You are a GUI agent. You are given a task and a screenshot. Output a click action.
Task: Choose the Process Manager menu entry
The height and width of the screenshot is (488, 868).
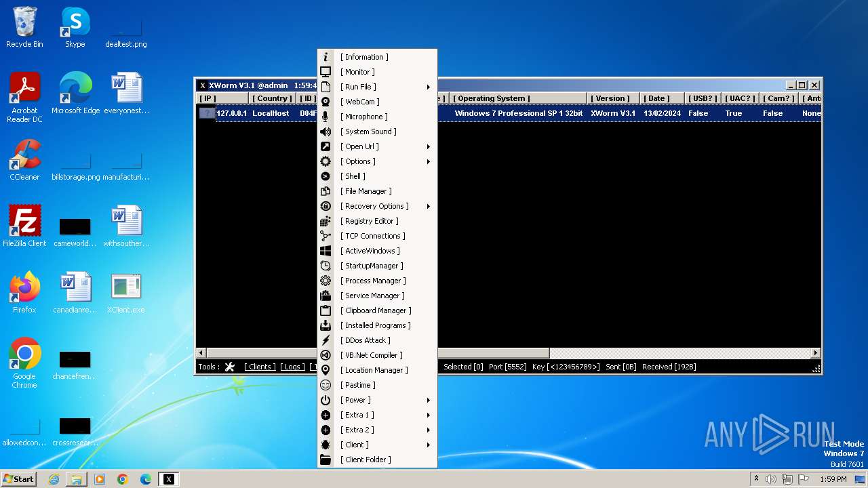[377, 281]
